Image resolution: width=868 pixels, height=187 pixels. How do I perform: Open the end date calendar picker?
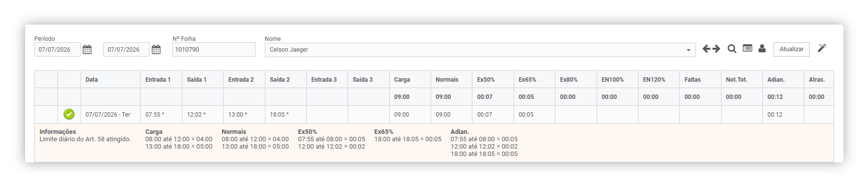tap(156, 49)
